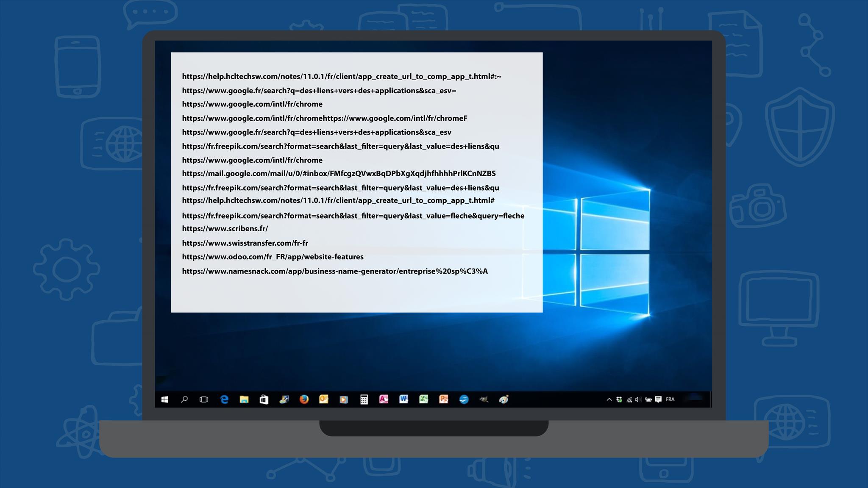The height and width of the screenshot is (488, 868).
Task: Switch keyboard language via FRA indicator
Action: click(x=670, y=399)
